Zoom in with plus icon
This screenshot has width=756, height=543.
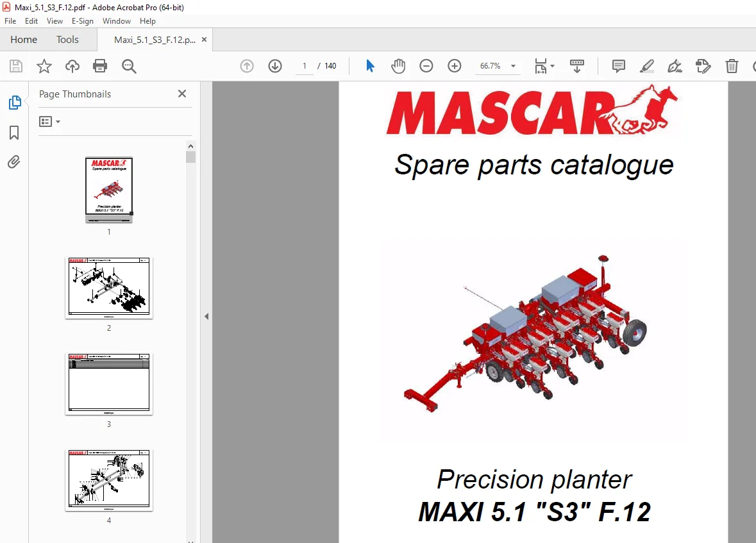[455, 66]
